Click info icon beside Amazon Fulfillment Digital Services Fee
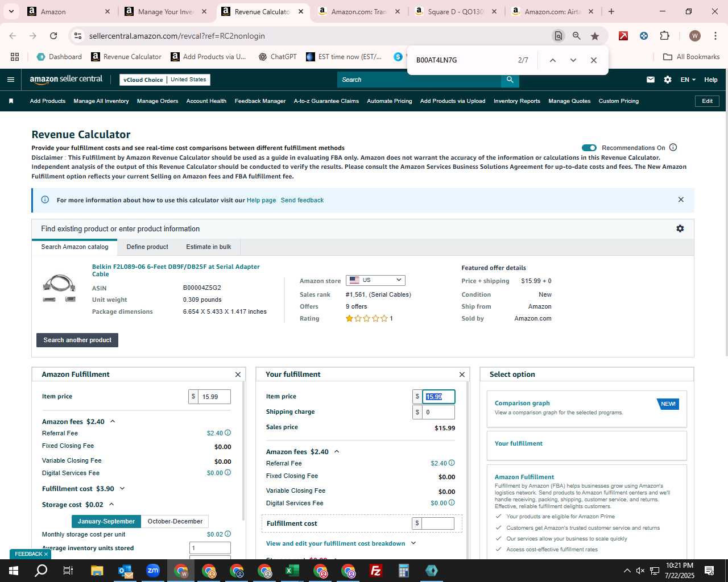The width and height of the screenshot is (728, 582). 227,473
